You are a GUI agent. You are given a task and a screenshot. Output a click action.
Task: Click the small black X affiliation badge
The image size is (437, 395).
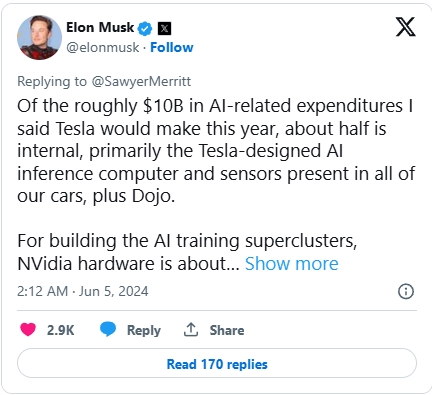click(164, 29)
